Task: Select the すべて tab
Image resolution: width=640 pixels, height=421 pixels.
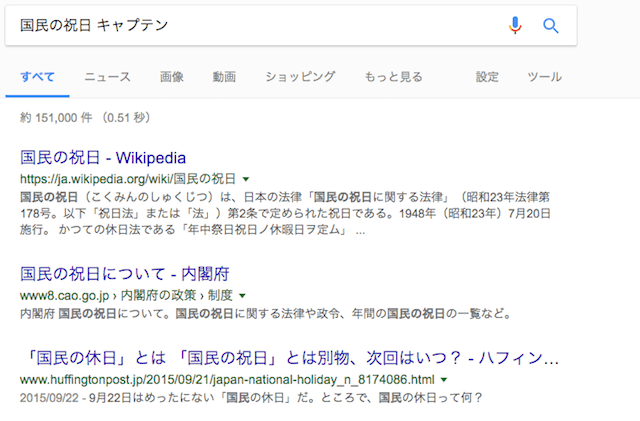Action: (x=37, y=77)
